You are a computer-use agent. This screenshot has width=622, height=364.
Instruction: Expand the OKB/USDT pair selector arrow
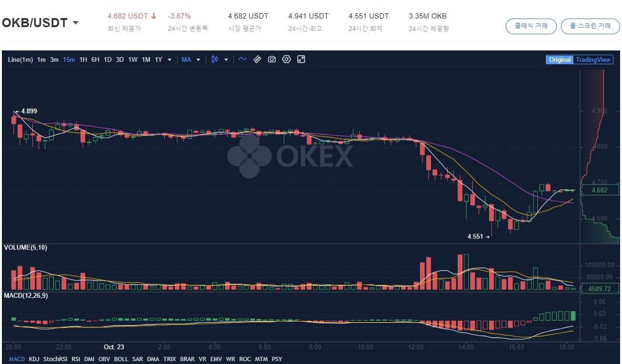coord(75,23)
